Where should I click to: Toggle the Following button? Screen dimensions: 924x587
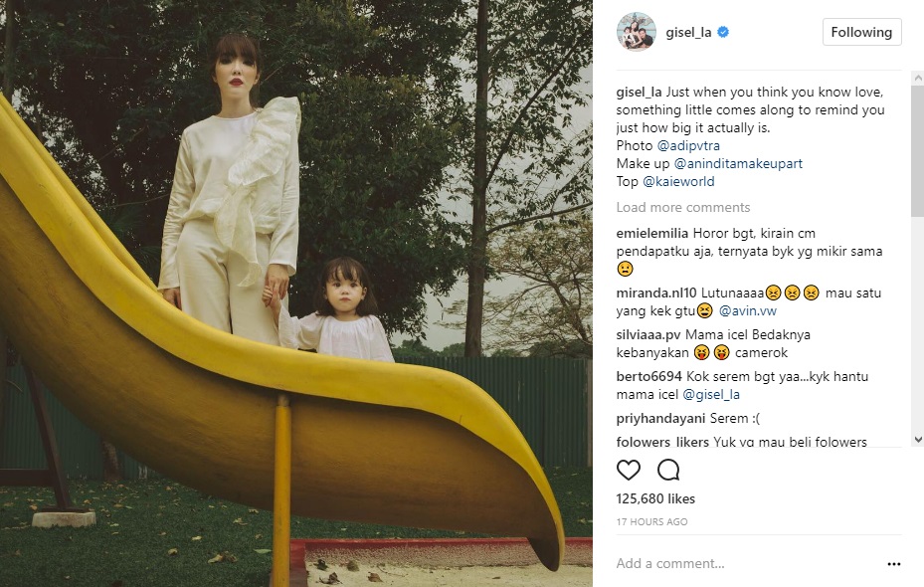coord(861,32)
